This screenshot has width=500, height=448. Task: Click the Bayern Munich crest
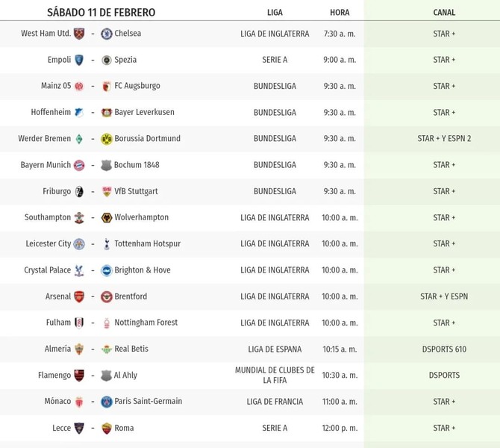(x=79, y=165)
